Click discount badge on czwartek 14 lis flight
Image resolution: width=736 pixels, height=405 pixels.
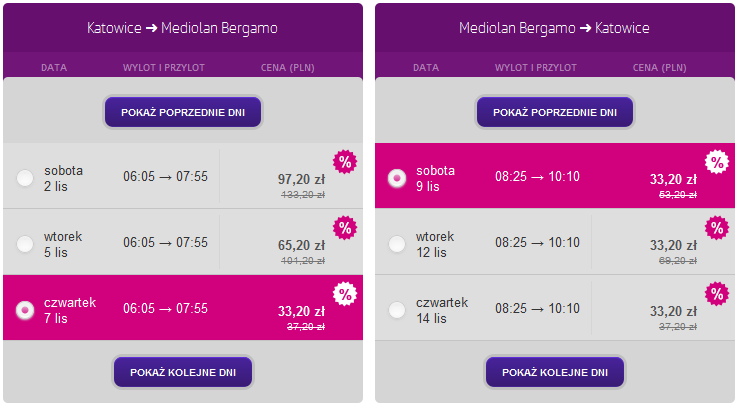716,294
